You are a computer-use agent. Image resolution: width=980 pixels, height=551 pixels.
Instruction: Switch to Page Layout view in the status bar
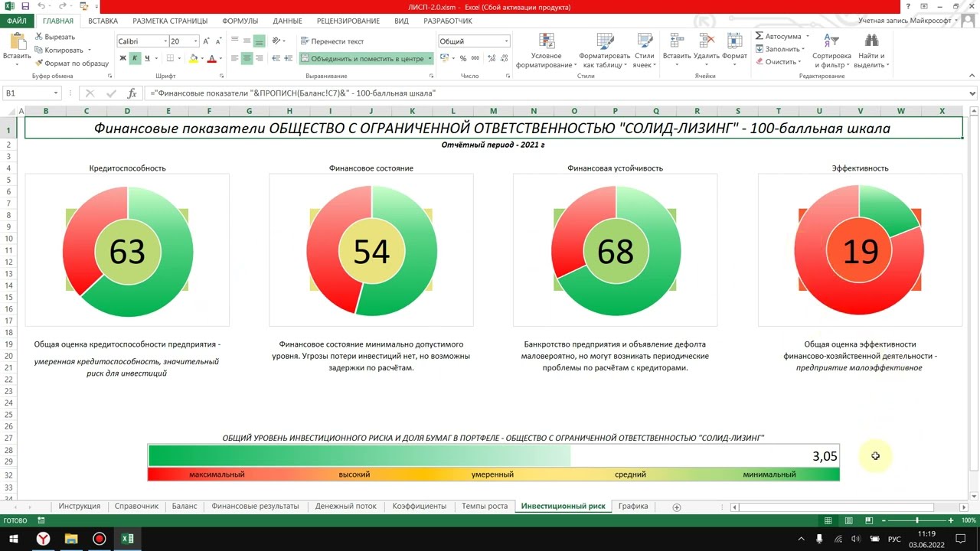point(848,520)
